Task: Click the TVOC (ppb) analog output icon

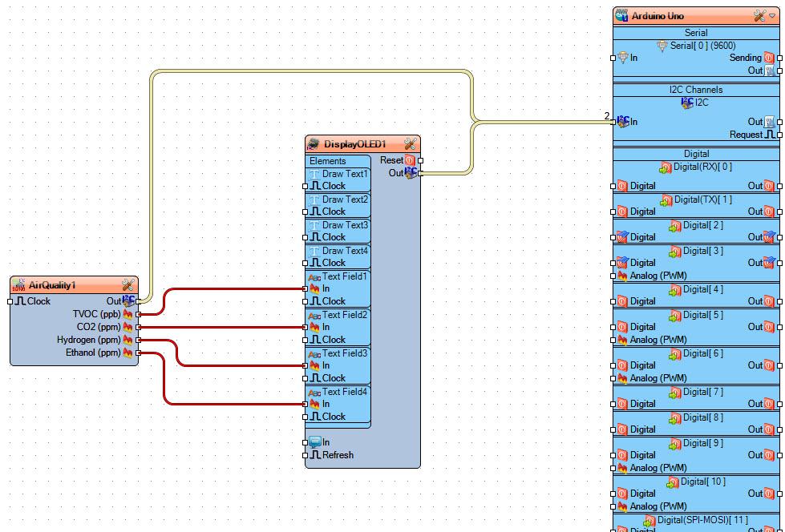Action: [x=127, y=314]
